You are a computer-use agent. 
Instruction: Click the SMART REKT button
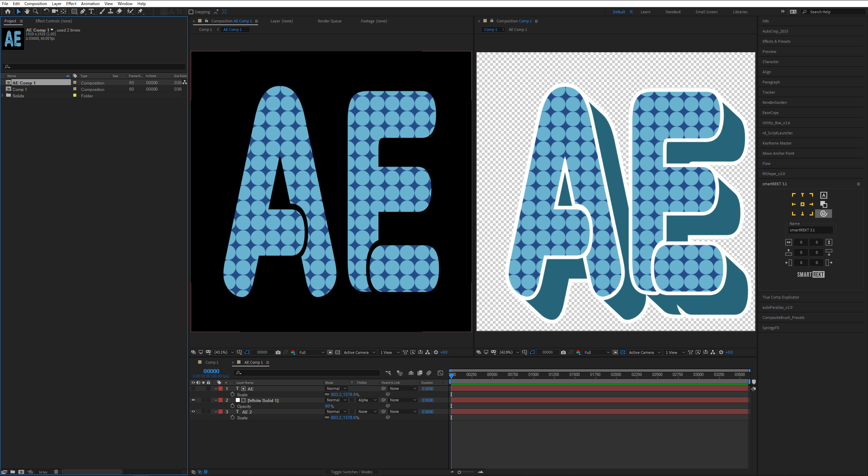[811, 274]
